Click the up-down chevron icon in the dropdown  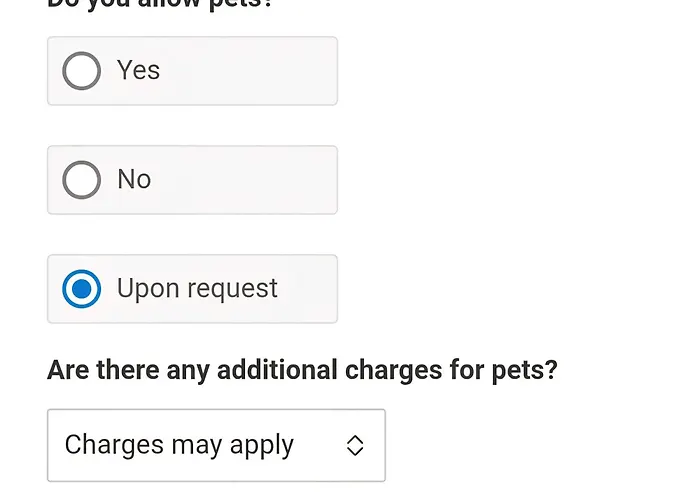(355, 446)
